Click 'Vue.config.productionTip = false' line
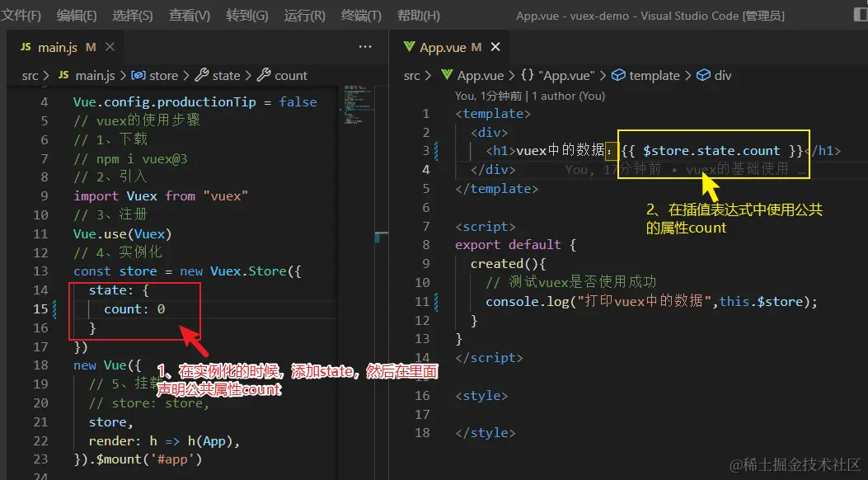The height and width of the screenshot is (480, 868). pyautogui.click(x=195, y=102)
